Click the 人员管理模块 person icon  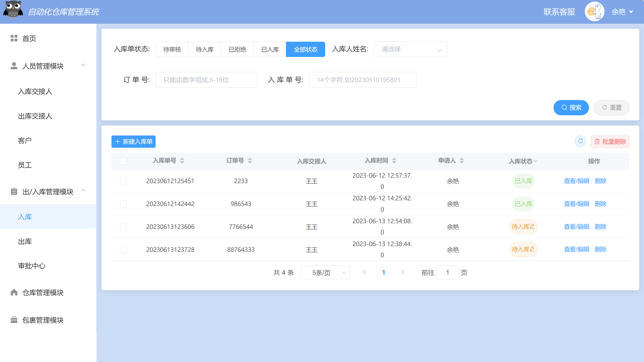(14, 65)
